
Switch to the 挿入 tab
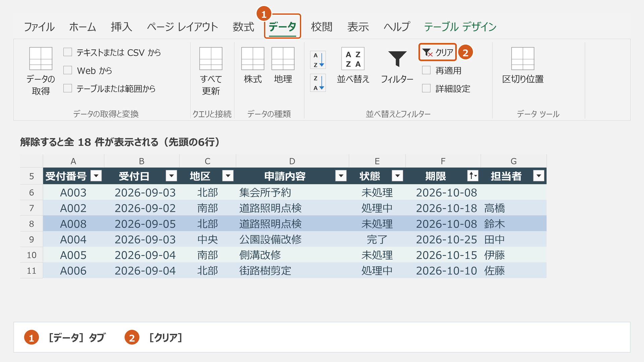(x=121, y=27)
